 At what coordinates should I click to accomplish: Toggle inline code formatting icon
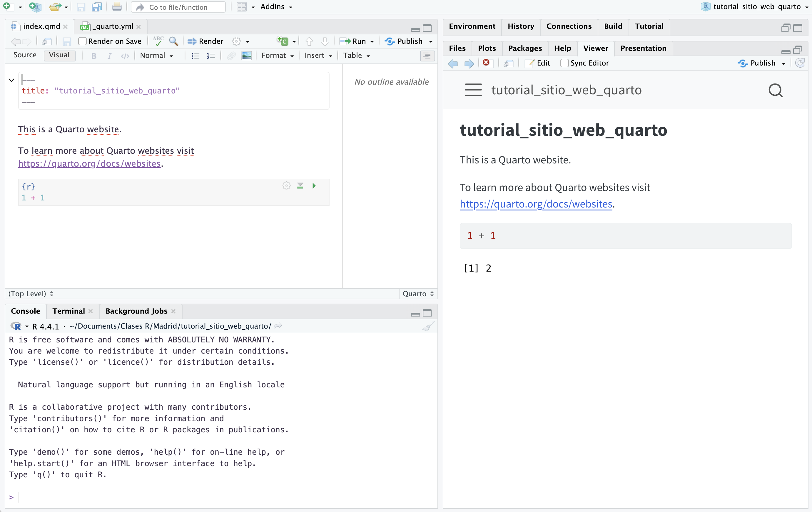[125, 56]
